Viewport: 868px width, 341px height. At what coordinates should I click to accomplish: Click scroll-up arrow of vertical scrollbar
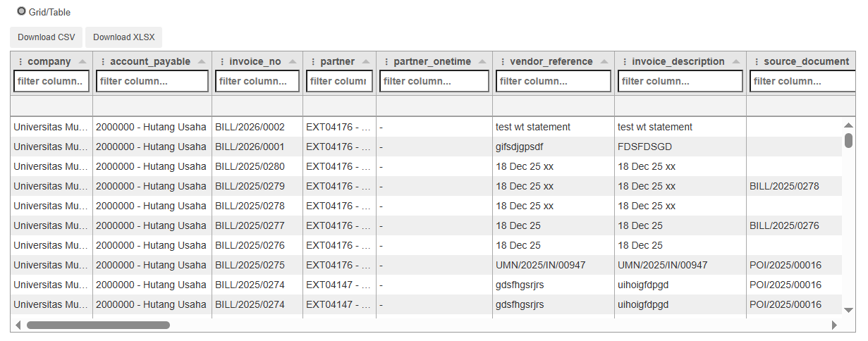pyautogui.click(x=848, y=125)
